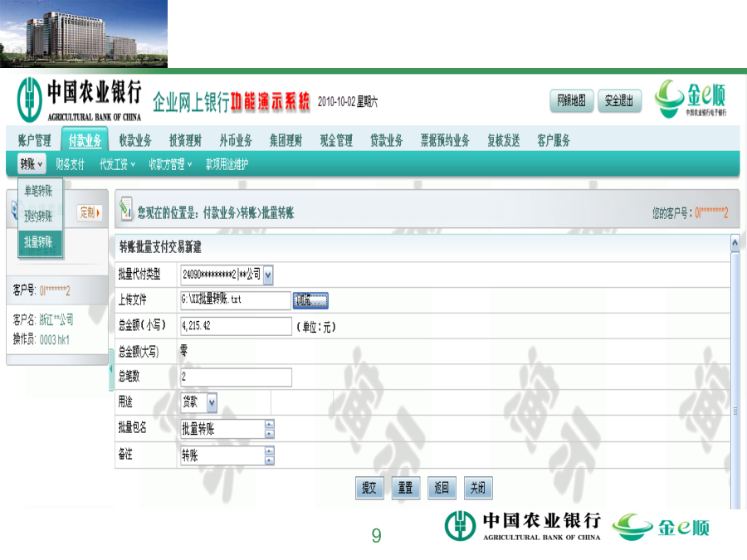This screenshot has width=747, height=560.
Task: Click the 付款业务>转账>批量转账 location text
Action: pyautogui.click(x=249, y=213)
